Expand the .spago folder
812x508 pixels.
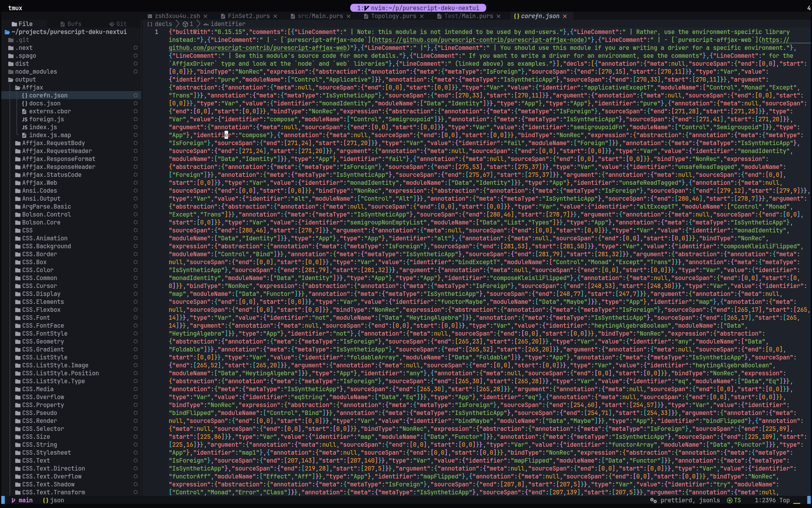tap(22, 56)
